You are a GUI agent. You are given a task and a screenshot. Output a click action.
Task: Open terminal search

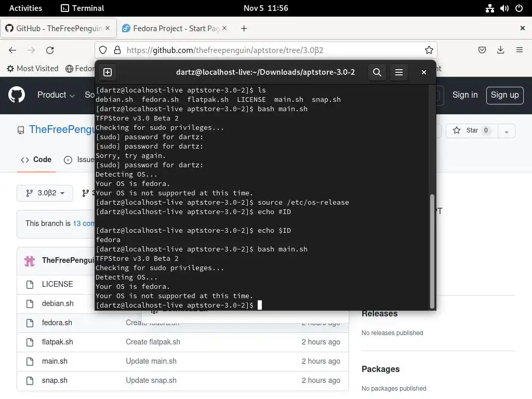point(377,72)
